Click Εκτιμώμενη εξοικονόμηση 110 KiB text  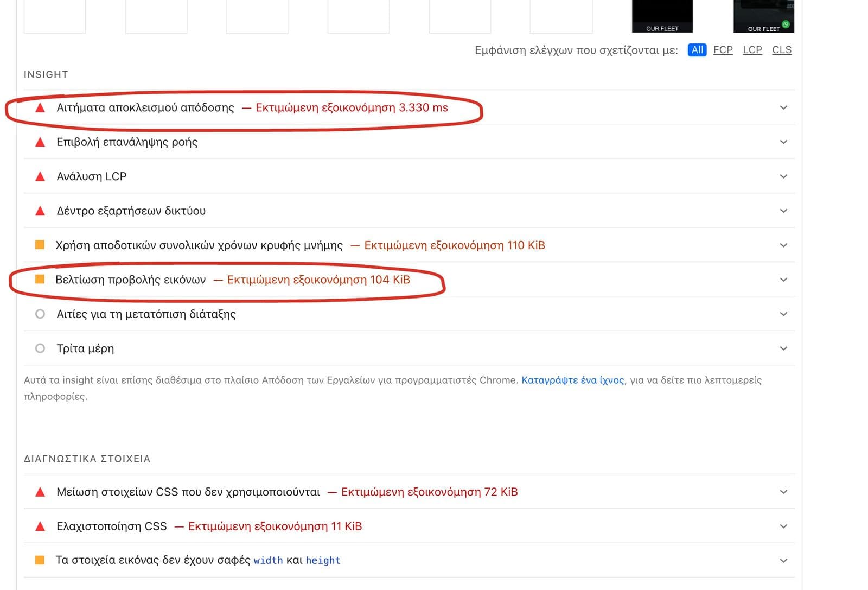[x=455, y=245]
